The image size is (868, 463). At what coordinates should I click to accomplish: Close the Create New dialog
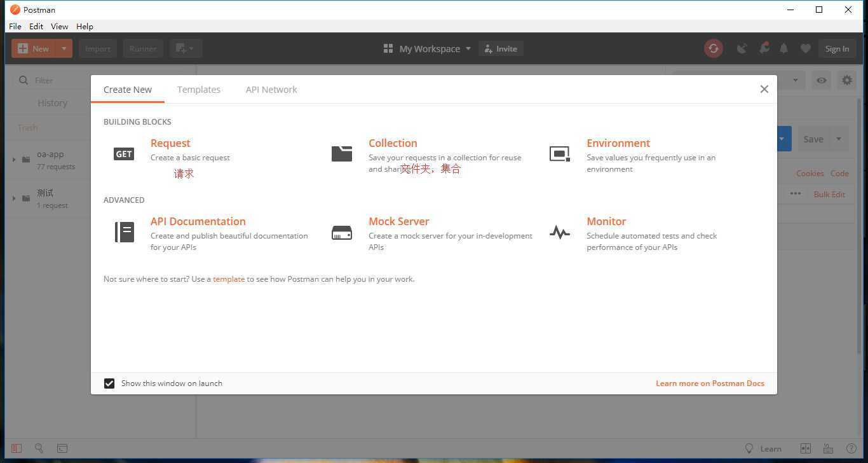764,89
